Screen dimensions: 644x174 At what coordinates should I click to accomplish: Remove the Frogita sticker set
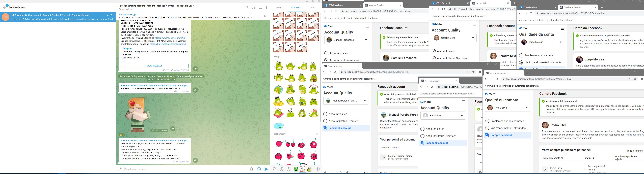tap(317, 57)
